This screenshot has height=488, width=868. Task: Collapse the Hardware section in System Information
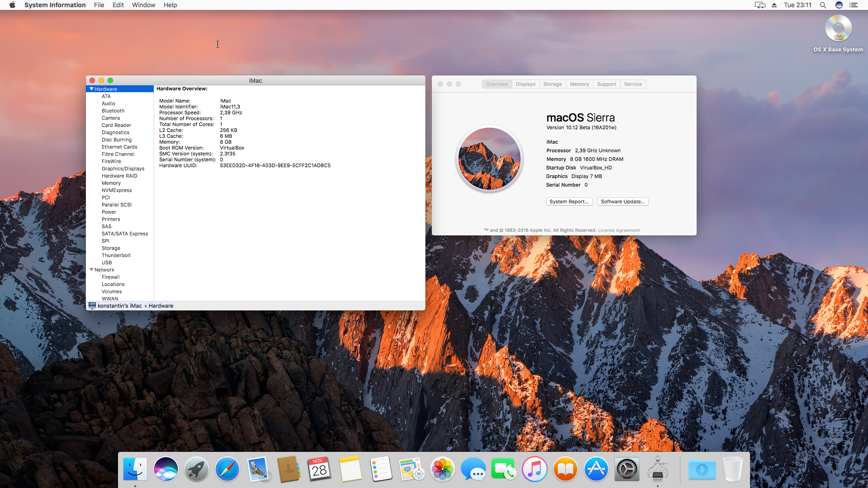[x=92, y=88]
